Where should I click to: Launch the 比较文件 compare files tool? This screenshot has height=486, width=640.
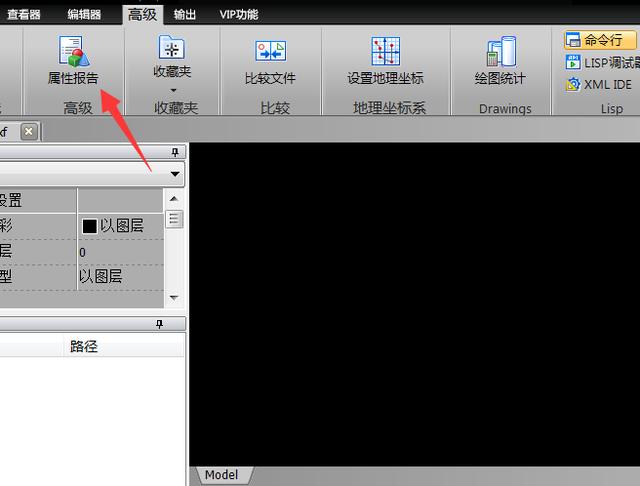pos(270,61)
